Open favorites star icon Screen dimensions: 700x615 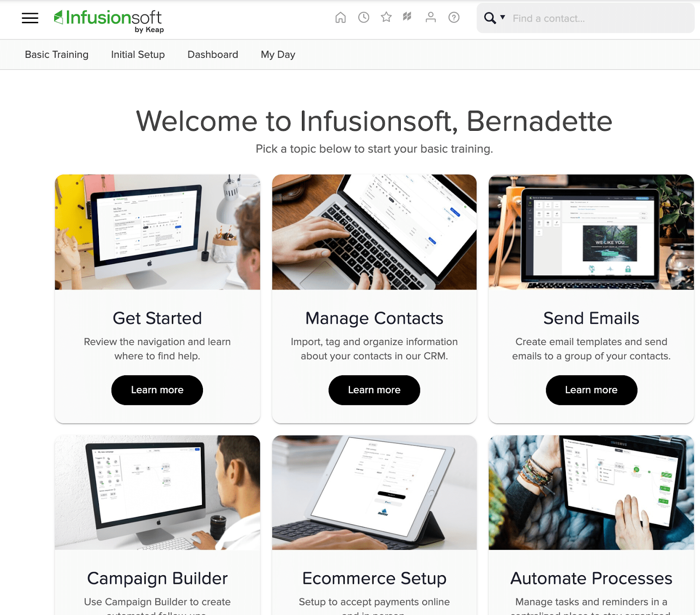[x=386, y=17]
